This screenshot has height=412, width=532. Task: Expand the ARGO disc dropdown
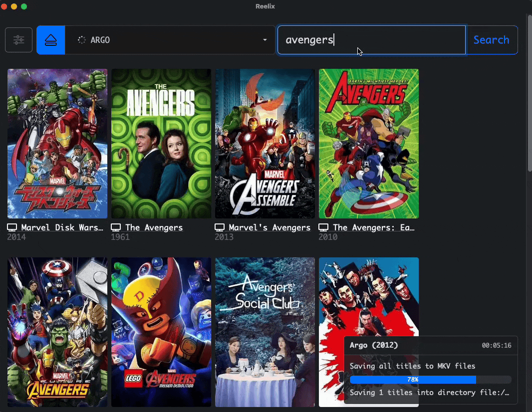(x=170, y=40)
